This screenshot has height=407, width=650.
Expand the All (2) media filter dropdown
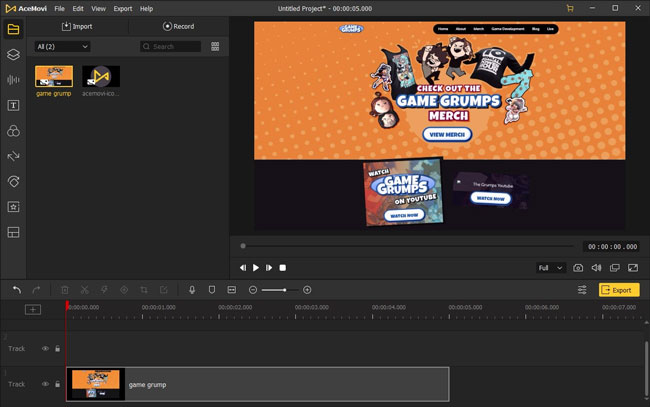point(62,46)
